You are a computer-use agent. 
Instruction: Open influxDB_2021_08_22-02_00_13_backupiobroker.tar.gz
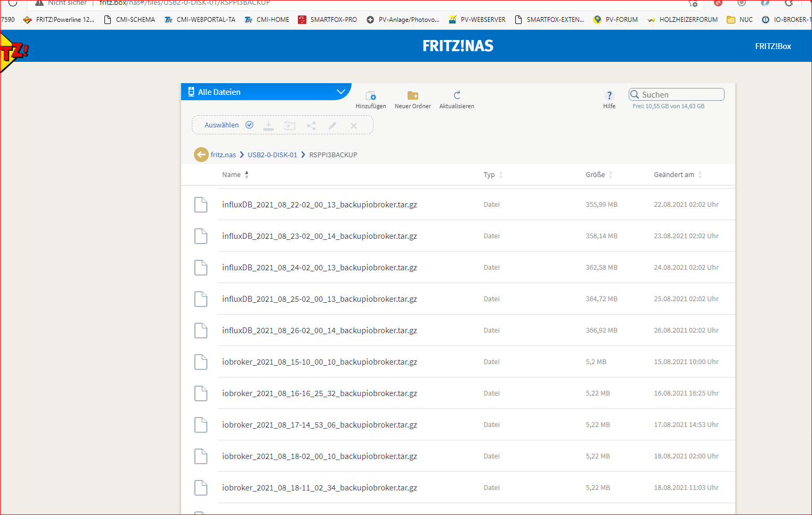pyautogui.click(x=320, y=204)
